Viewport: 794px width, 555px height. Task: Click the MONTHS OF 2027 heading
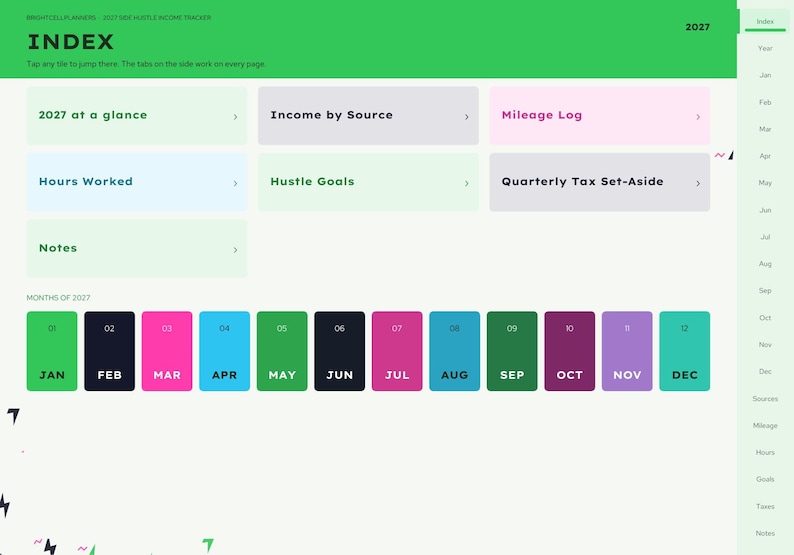pos(58,298)
